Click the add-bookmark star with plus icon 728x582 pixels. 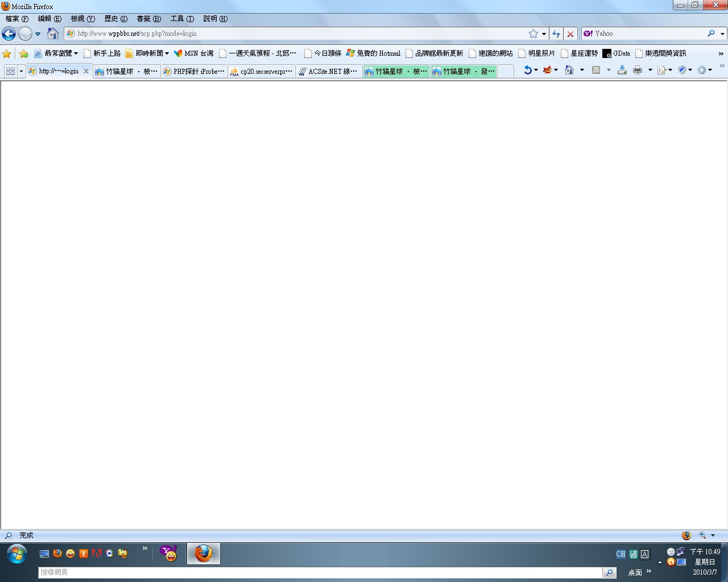point(24,53)
